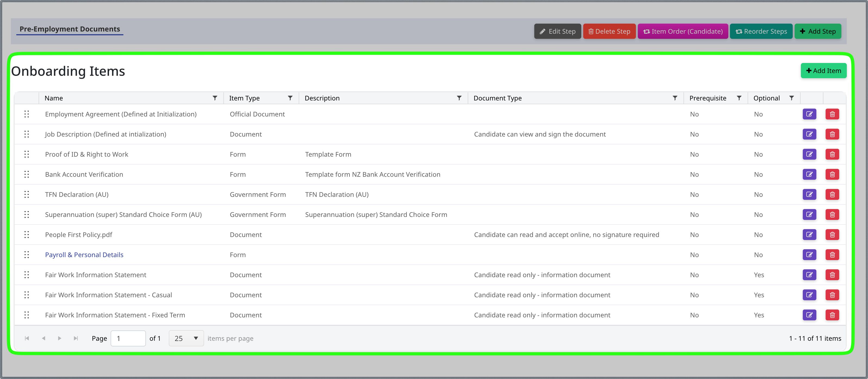The width and height of the screenshot is (868, 379).
Task: Open the Name column filter
Action: click(x=215, y=98)
